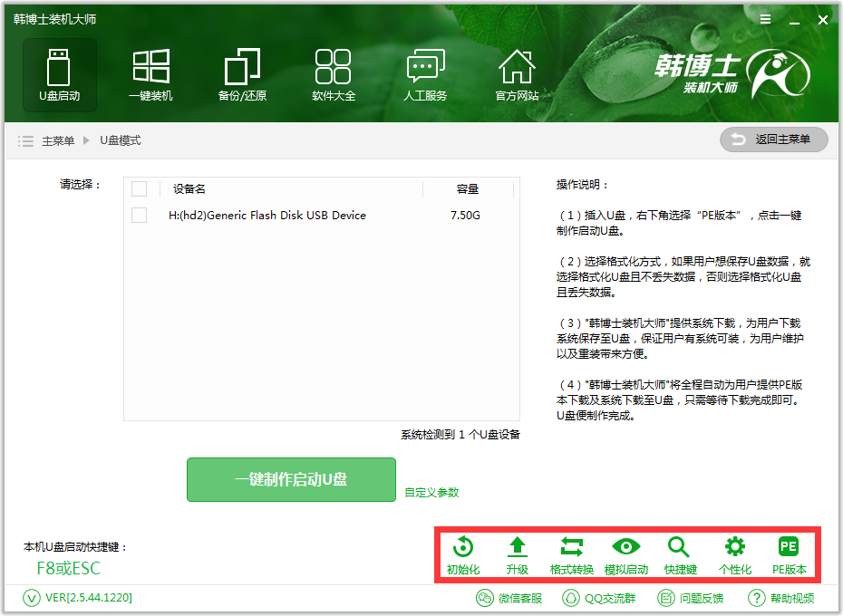Click the 容量 column header
Screen dimensions: 843x616
tap(467, 188)
